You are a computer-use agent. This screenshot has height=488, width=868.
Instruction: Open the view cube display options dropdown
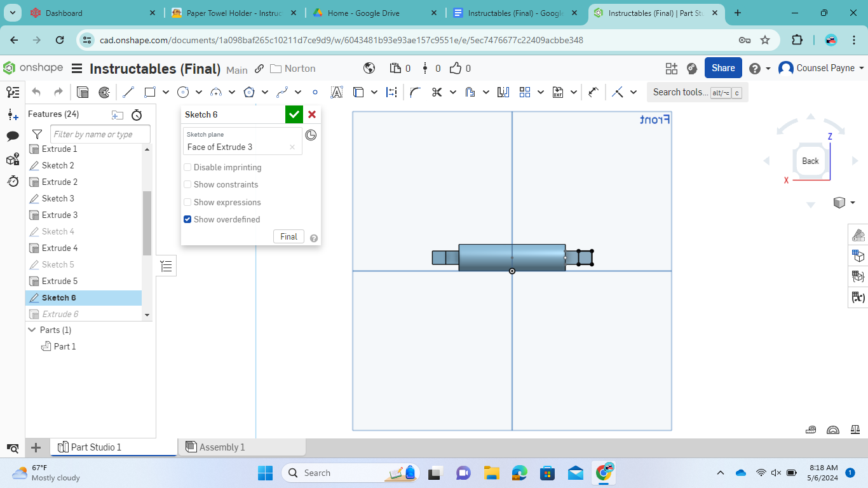click(853, 203)
